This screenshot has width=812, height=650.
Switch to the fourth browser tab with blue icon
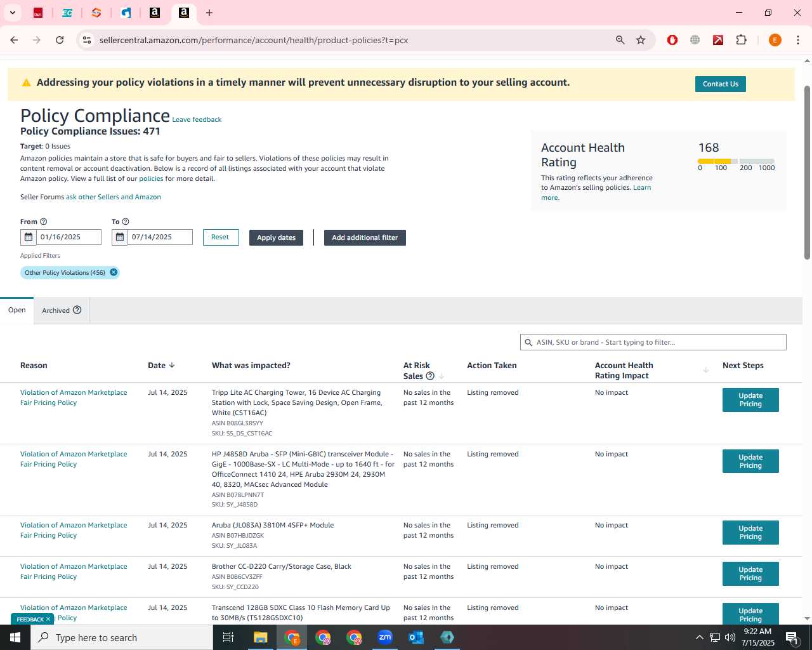point(126,13)
